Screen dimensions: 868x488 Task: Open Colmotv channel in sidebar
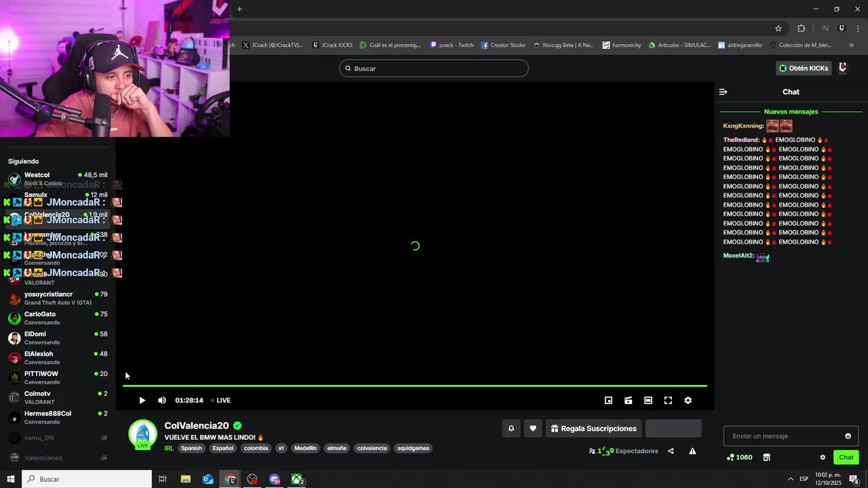click(58, 397)
